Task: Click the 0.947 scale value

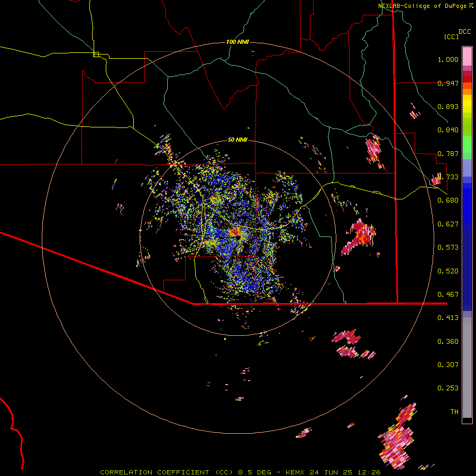Action: click(448, 83)
